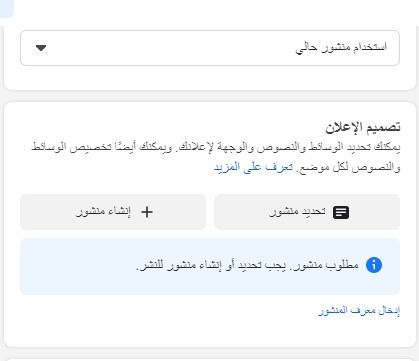Click description line starting "يمكنك تحديد الوسائط"
Image resolution: width=419 pixels, height=361 pixels.
coord(216,147)
